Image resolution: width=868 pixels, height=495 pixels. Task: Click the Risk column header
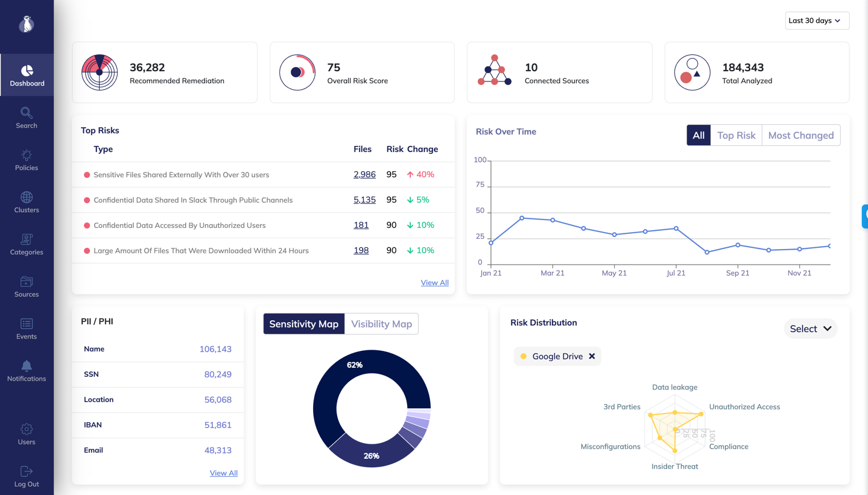point(394,149)
